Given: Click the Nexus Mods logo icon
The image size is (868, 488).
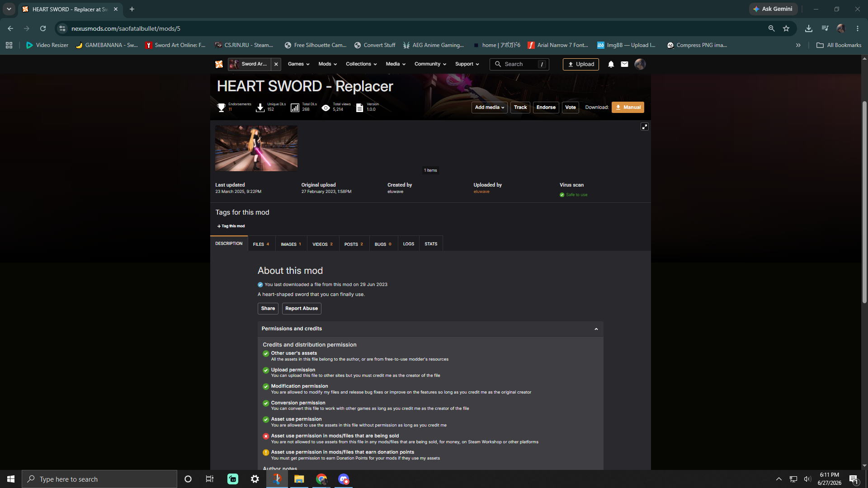Looking at the screenshot, I should pyautogui.click(x=219, y=64).
